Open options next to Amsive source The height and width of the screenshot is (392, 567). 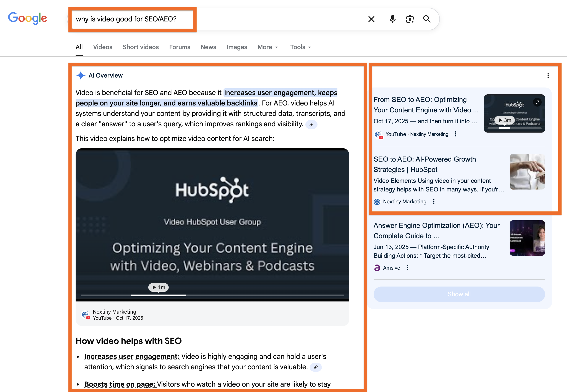pos(407,268)
